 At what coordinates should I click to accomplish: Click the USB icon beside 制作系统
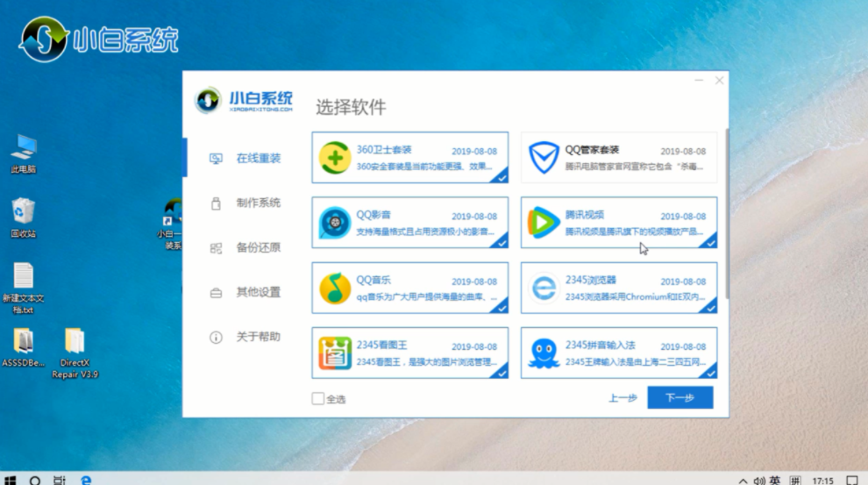[x=216, y=203]
